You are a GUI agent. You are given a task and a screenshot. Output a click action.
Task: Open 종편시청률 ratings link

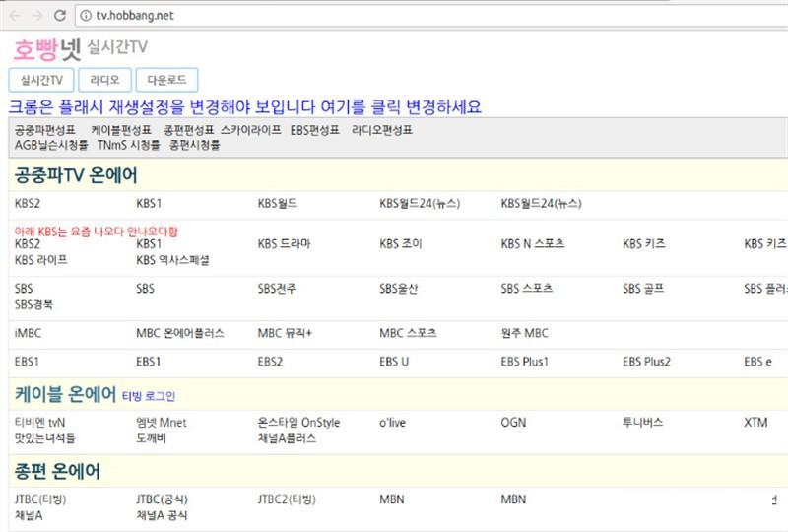click(195, 145)
